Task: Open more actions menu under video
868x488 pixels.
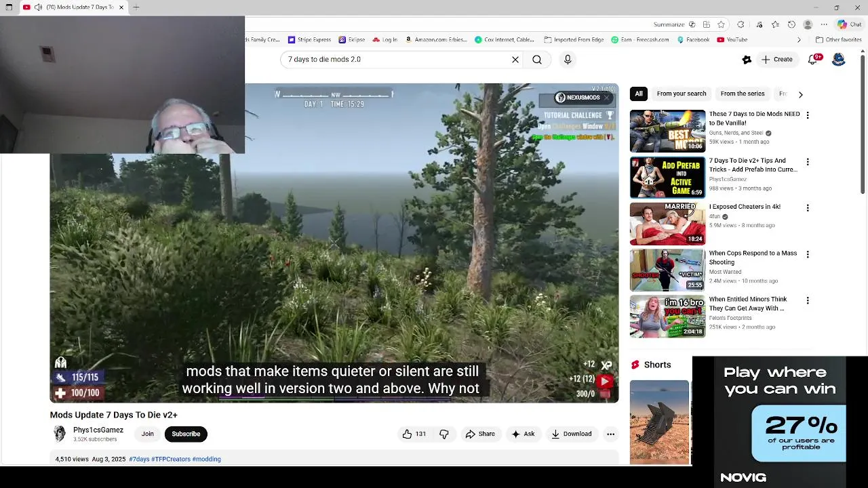Action: point(610,434)
